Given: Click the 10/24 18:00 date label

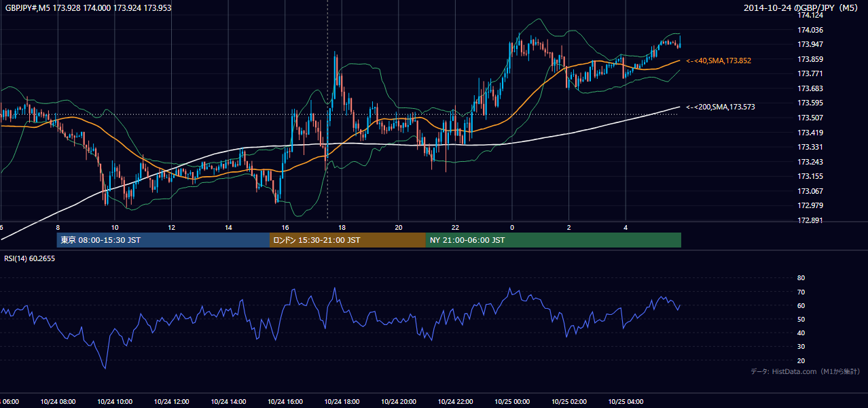Looking at the screenshot, I should pos(342,402).
